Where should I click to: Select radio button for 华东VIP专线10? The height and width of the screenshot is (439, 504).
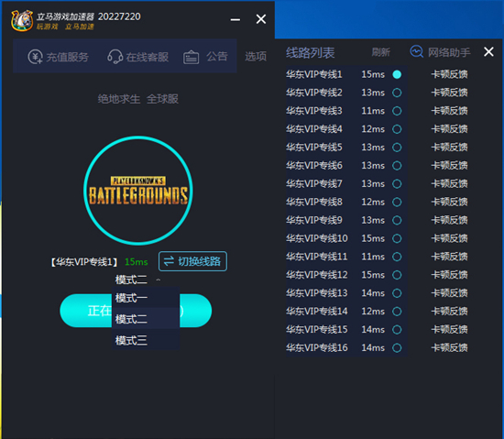pos(397,238)
